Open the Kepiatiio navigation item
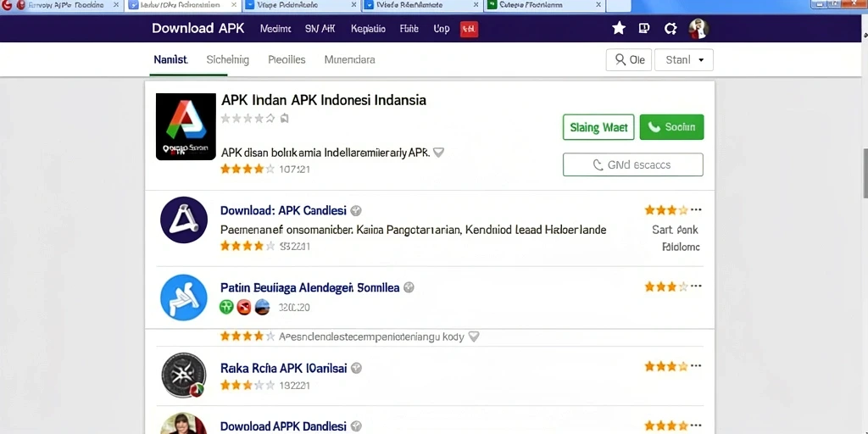Image resolution: width=868 pixels, height=434 pixels. tap(368, 29)
